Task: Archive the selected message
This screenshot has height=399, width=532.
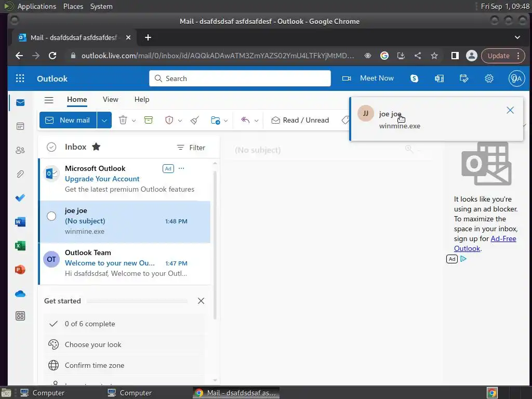Action: click(148, 120)
